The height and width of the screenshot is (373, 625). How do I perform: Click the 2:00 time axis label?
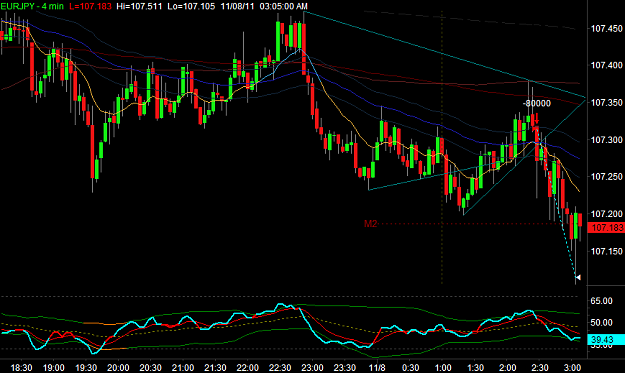click(508, 367)
